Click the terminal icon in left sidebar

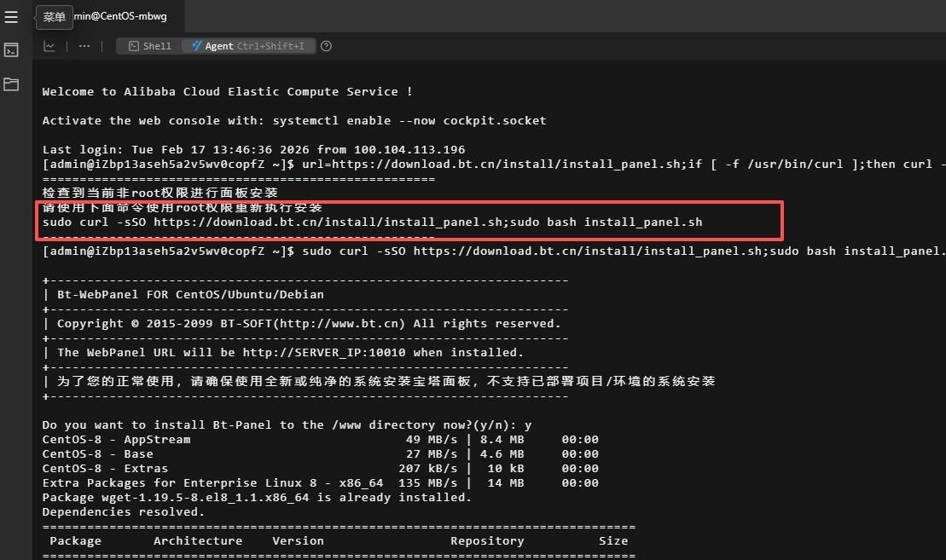[x=11, y=50]
